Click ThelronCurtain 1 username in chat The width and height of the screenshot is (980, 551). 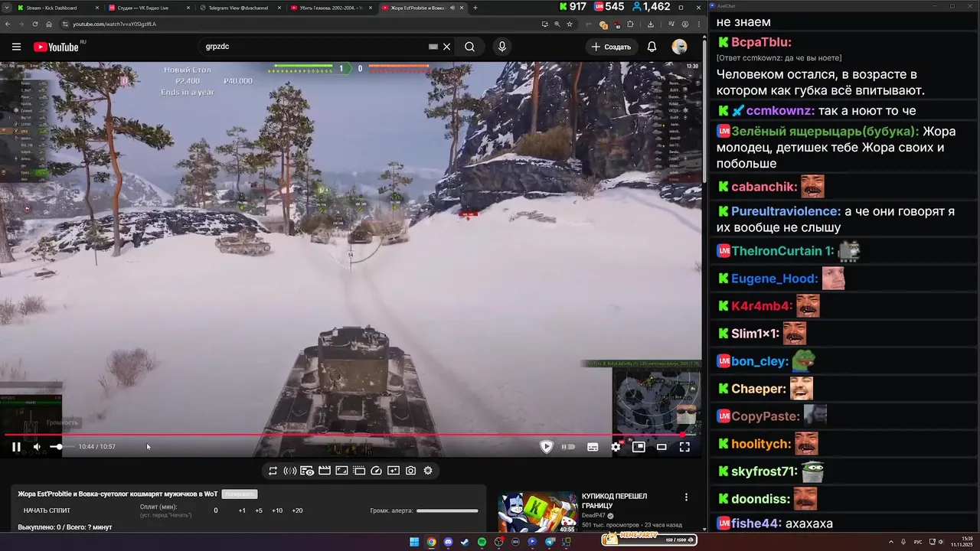(x=782, y=251)
